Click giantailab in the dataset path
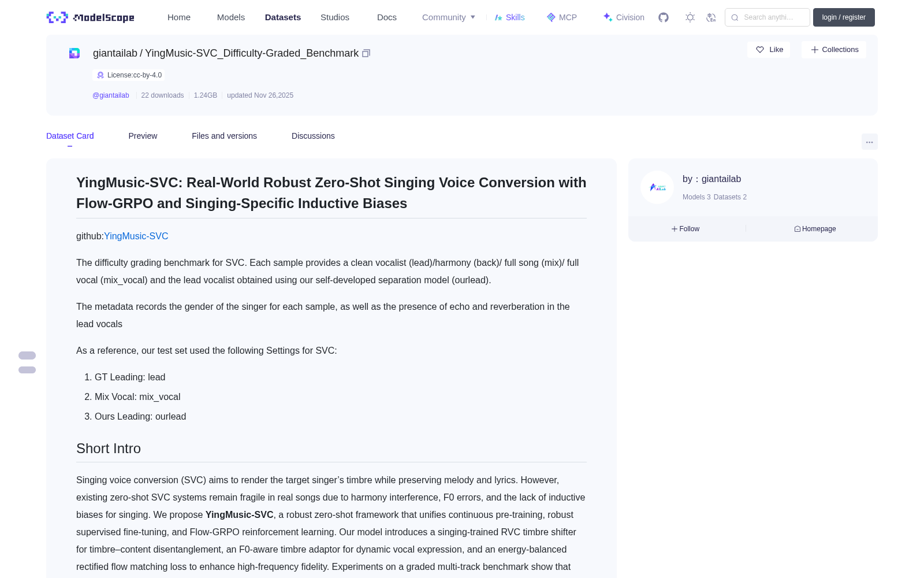Viewport: 924px width, 578px height. (x=115, y=53)
